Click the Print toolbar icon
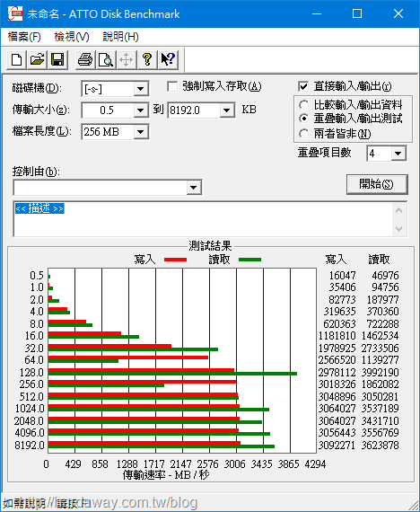Viewport: 420px width, 512px height. [x=85, y=60]
